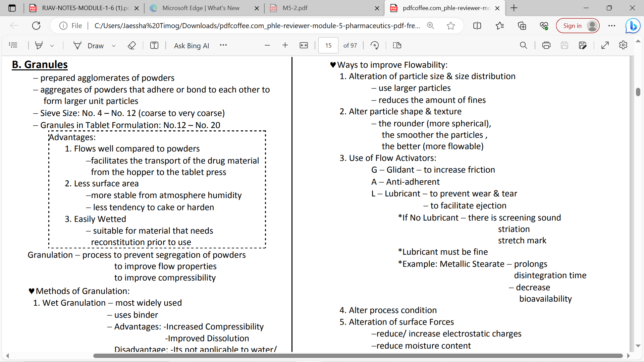Viewport: 644px width, 362px height.
Task: Print the PDF document
Action: pyautogui.click(x=546, y=45)
